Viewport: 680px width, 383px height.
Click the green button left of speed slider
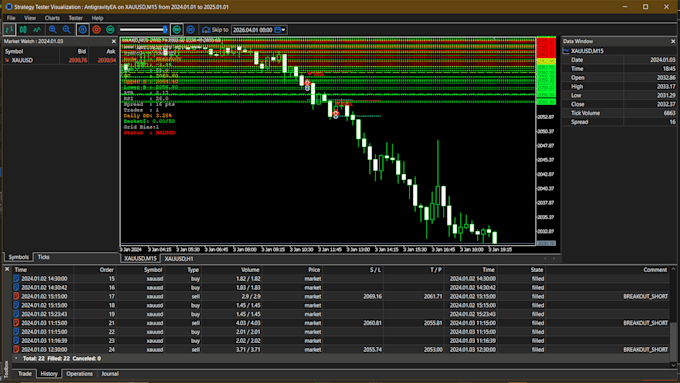[x=110, y=29]
